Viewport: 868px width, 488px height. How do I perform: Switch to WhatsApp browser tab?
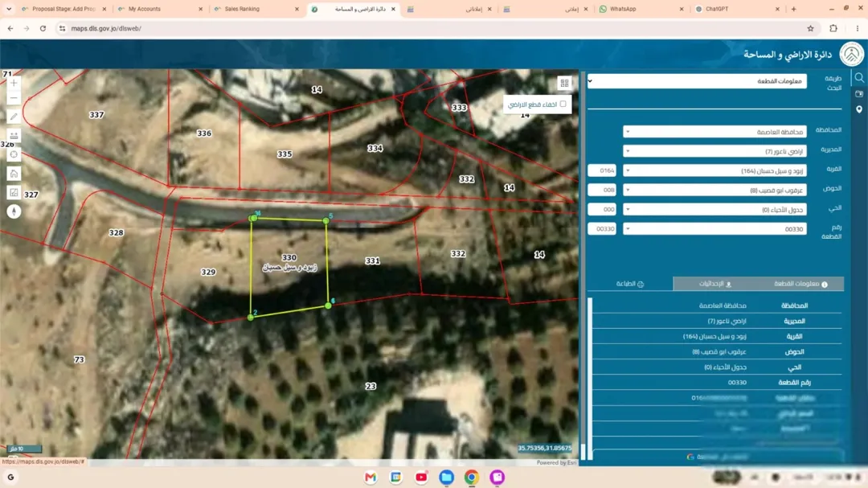click(641, 9)
